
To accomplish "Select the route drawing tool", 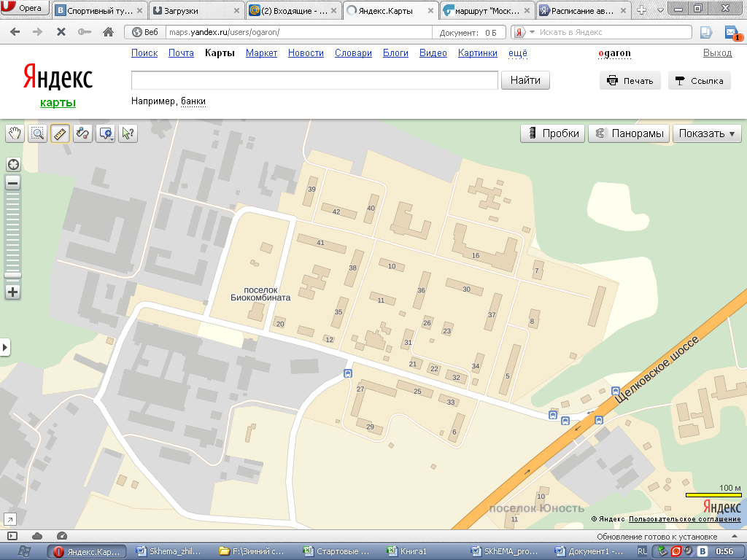I will [83, 133].
